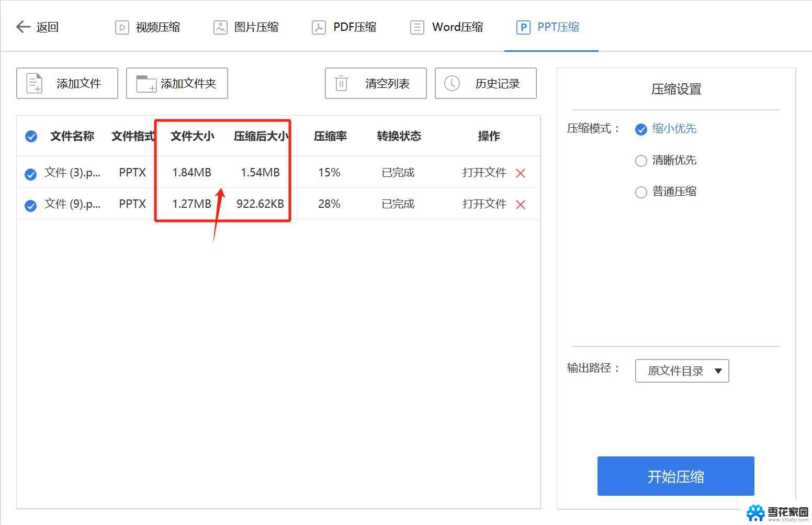The height and width of the screenshot is (525, 812).
Task: Click the 文件名称 column header
Action: (x=72, y=136)
